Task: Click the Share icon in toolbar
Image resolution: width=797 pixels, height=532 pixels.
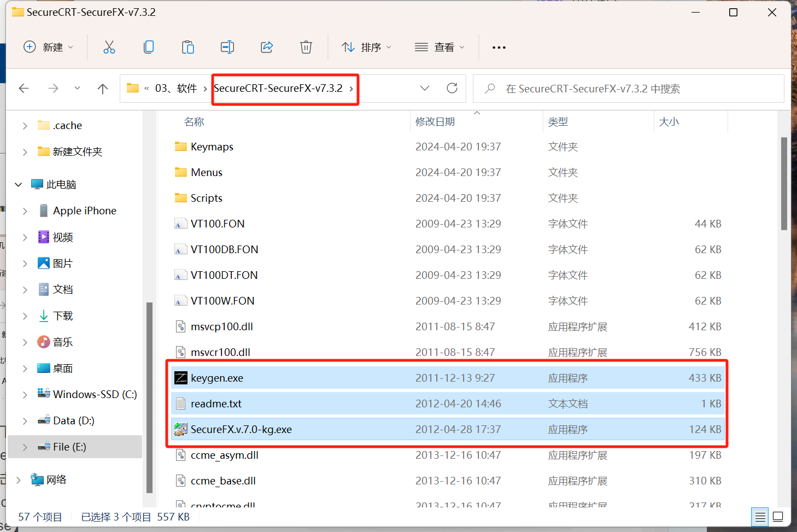Action: click(x=267, y=47)
